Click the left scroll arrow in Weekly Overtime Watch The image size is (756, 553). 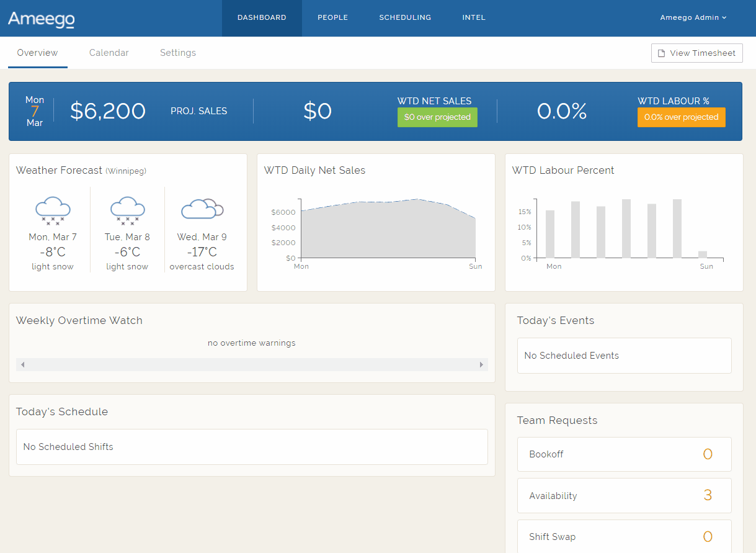click(x=22, y=365)
